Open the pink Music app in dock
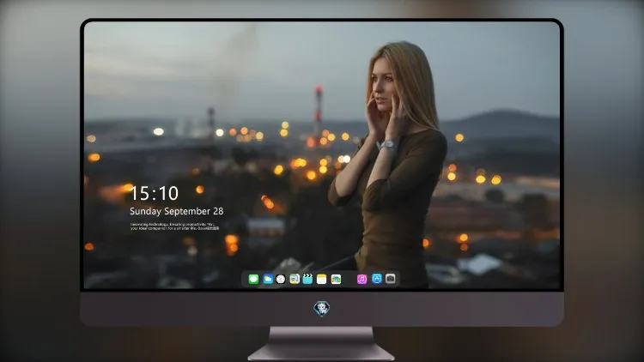This screenshot has height=362, width=644. coord(361,280)
